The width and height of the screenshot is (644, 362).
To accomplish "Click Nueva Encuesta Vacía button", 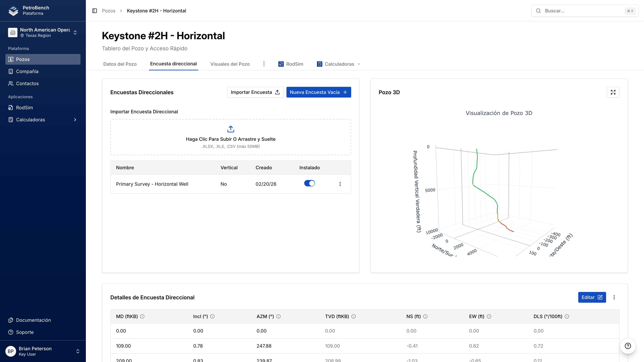I will tap(318, 92).
